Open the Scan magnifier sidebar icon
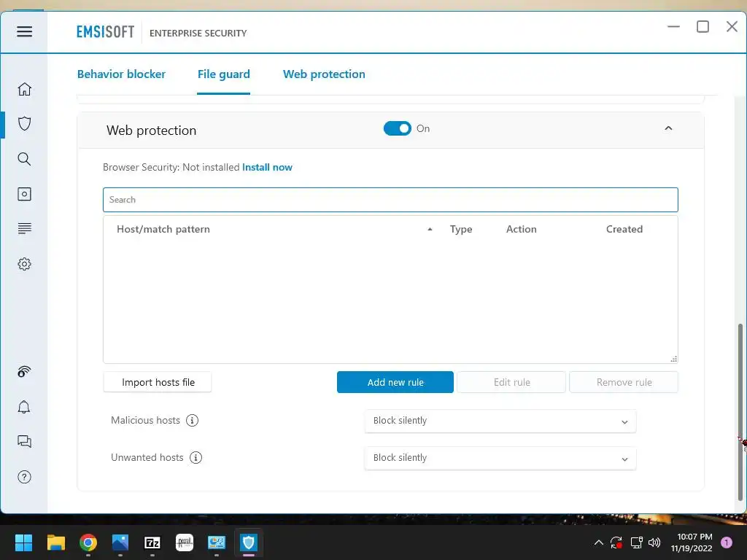Image resolution: width=747 pixels, height=560 pixels. point(24,159)
